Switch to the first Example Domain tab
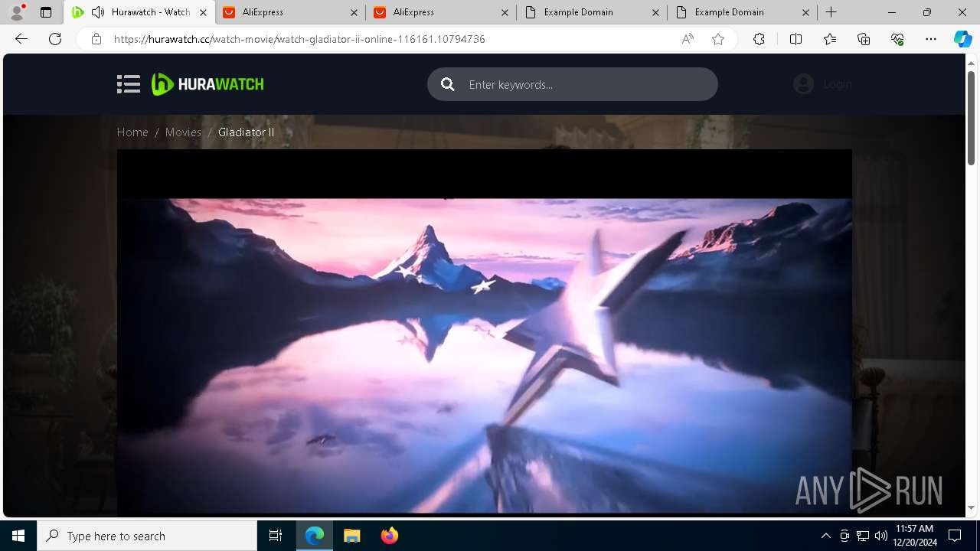 pyautogui.click(x=593, y=12)
